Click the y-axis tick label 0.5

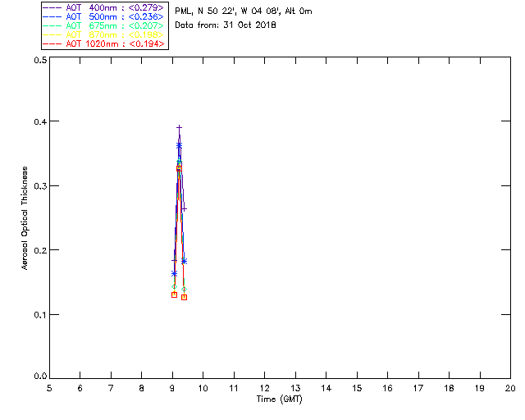(40, 60)
